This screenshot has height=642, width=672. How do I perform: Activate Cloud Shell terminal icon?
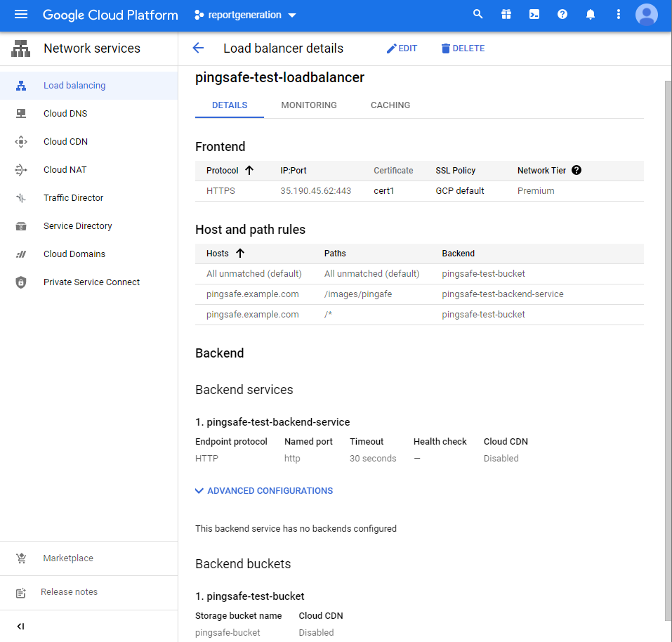(534, 15)
